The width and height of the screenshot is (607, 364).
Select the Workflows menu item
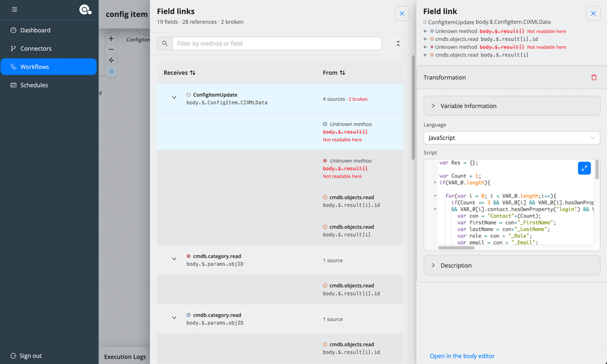(x=49, y=67)
